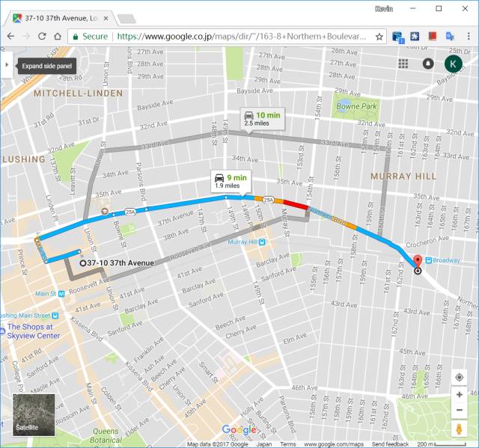Click the Street View pegman
The height and width of the screenshot is (448, 479).
click(459, 429)
